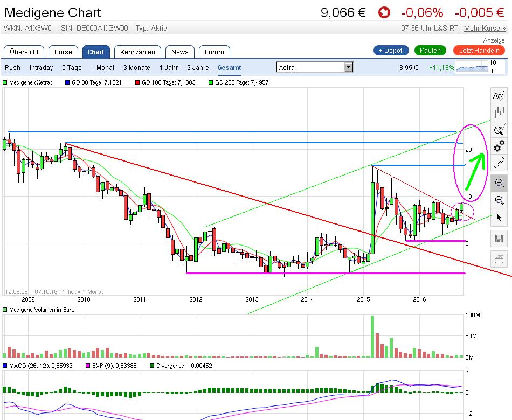Image resolution: width=512 pixels, height=420 pixels.
Task: Select the Gesamt time range
Action: (229, 67)
